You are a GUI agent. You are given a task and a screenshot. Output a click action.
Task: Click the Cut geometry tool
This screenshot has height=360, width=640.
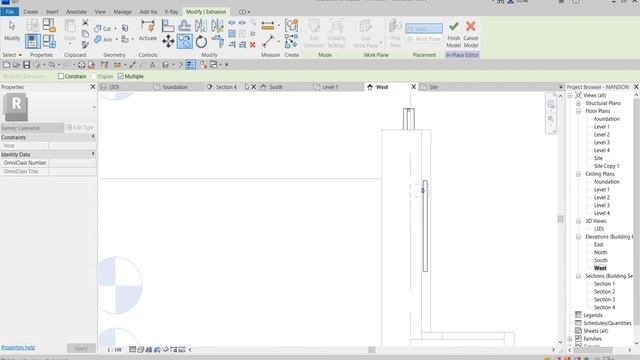(102, 29)
